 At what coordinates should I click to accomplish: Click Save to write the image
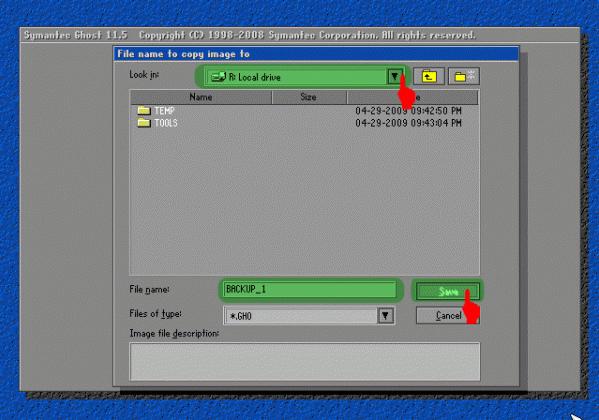[x=447, y=292]
